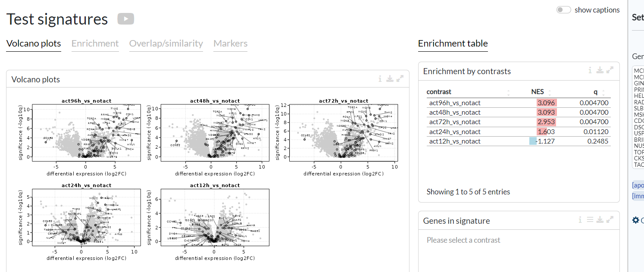Open the list options icon in Genes in signature
Viewport: 644px width, 272px height.
point(590,219)
